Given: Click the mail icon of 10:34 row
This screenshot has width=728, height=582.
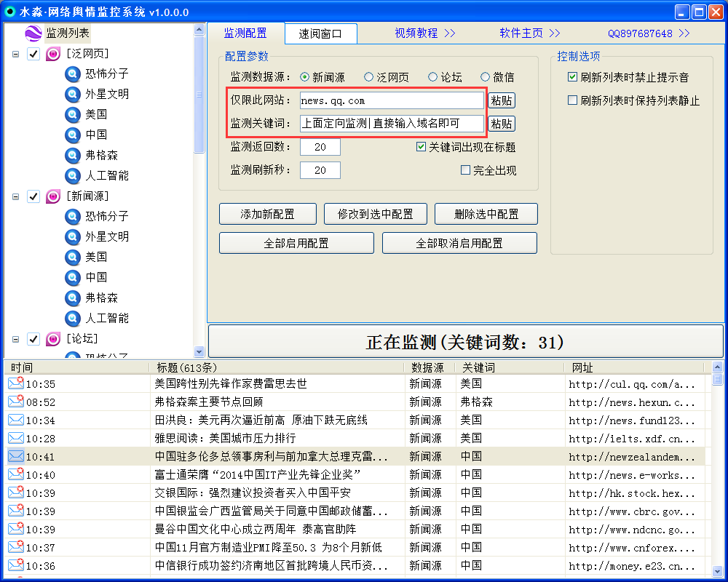Looking at the screenshot, I should point(16,420).
